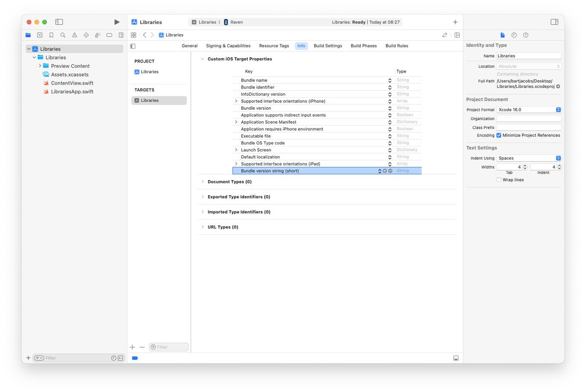Click the code review arrows icon
586x392 pixels.
tap(444, 35)
